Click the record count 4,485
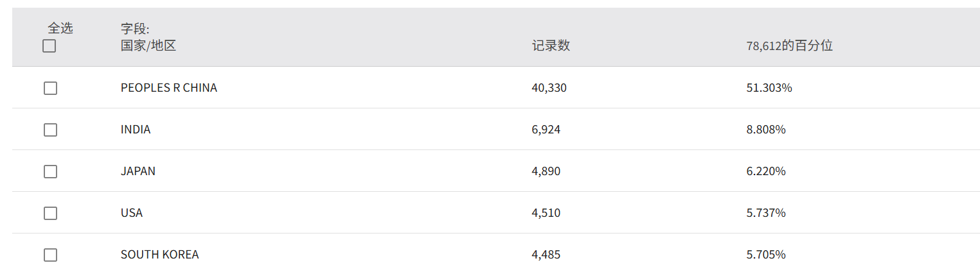This screenshot has height=272, width=980. tap(546, 255)
